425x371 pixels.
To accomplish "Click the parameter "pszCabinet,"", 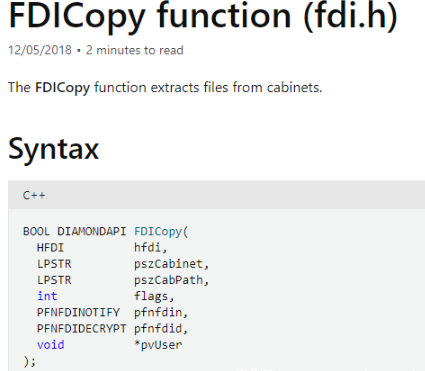I will [x=171, y=264].
